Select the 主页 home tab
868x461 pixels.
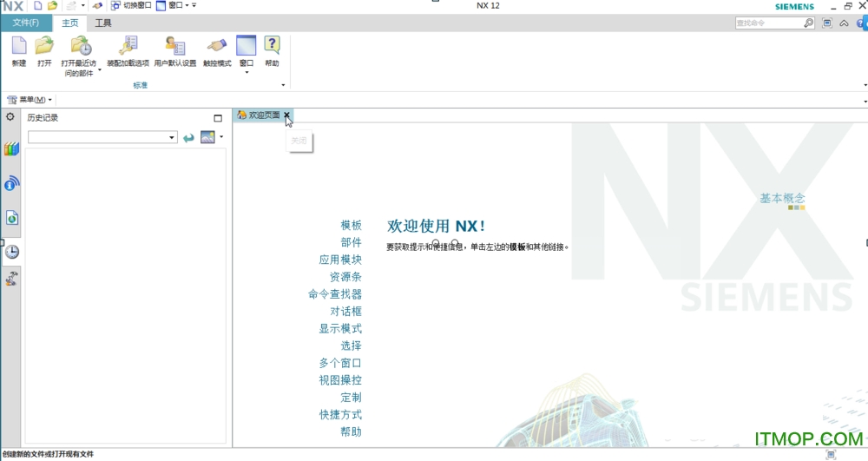click(69, 23)
